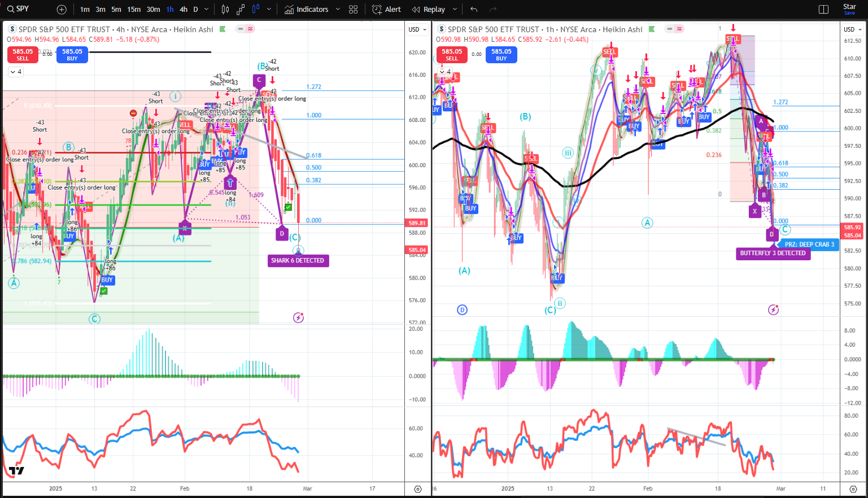The height and width of the screenshot is (498, 868).
Task: Toggle the pink wave pill on 1h chart
Action: tap(679, 29)
